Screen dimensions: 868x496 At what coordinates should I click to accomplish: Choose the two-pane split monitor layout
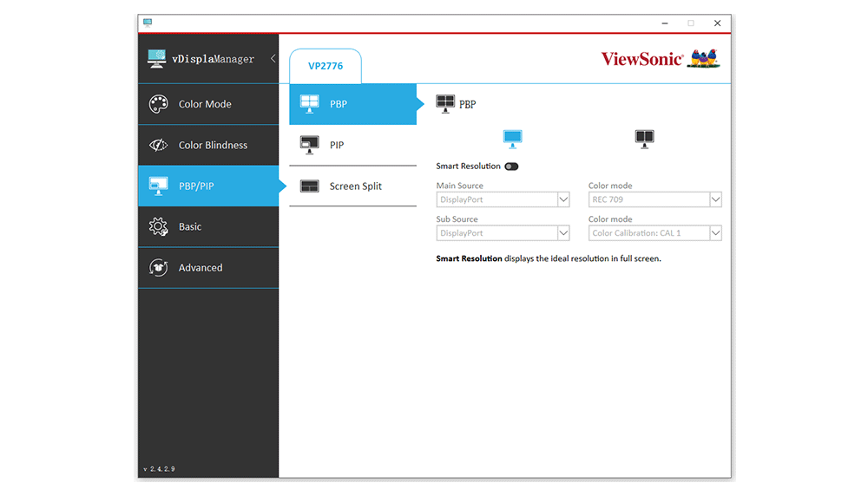coord(644,139)
